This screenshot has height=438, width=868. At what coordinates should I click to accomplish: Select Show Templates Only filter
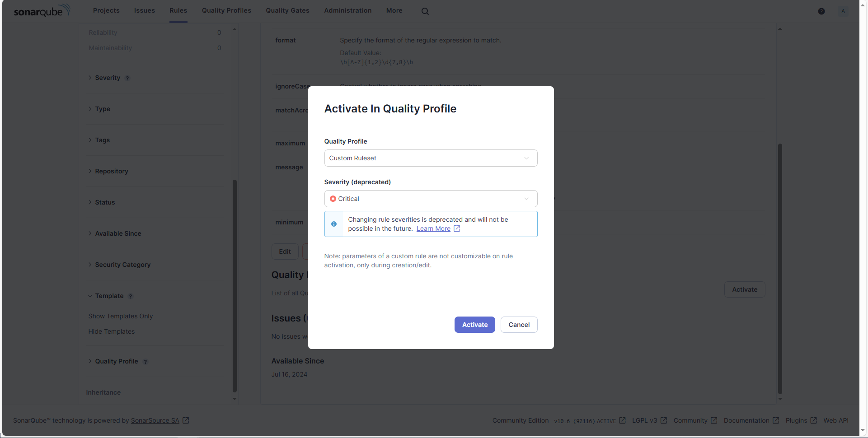121,316
